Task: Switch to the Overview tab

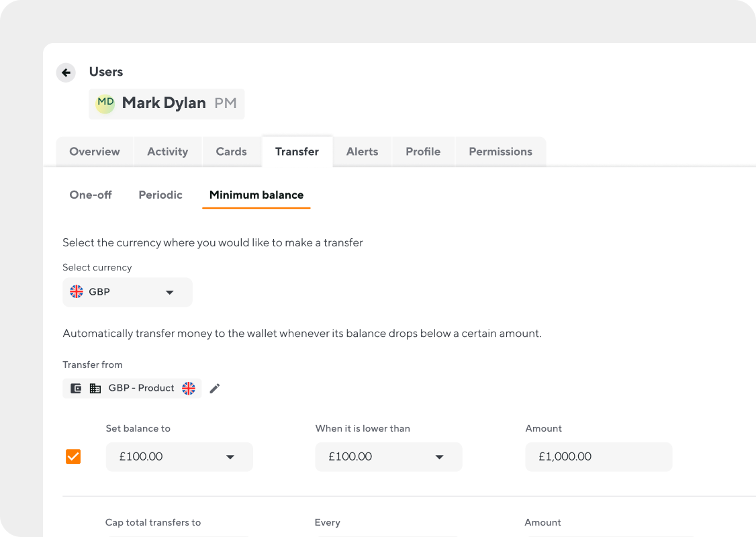Action: pyautogui.click(x=94, y=152)
